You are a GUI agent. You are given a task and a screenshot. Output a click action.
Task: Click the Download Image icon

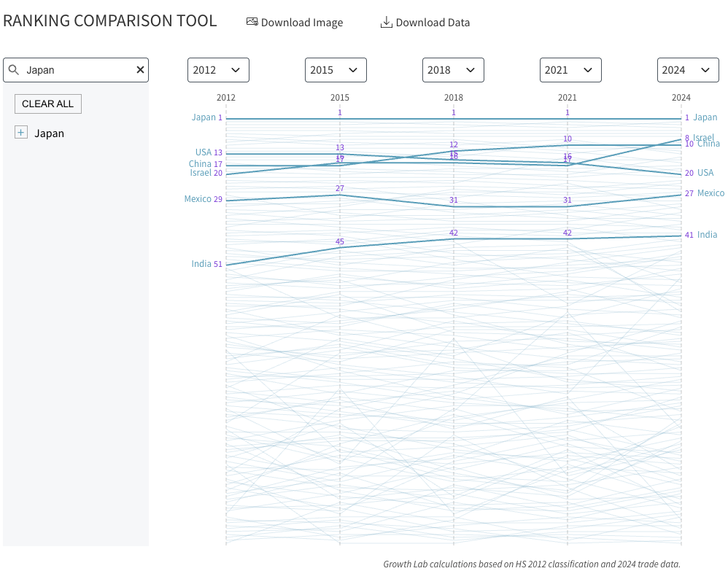tap(252, 22)
